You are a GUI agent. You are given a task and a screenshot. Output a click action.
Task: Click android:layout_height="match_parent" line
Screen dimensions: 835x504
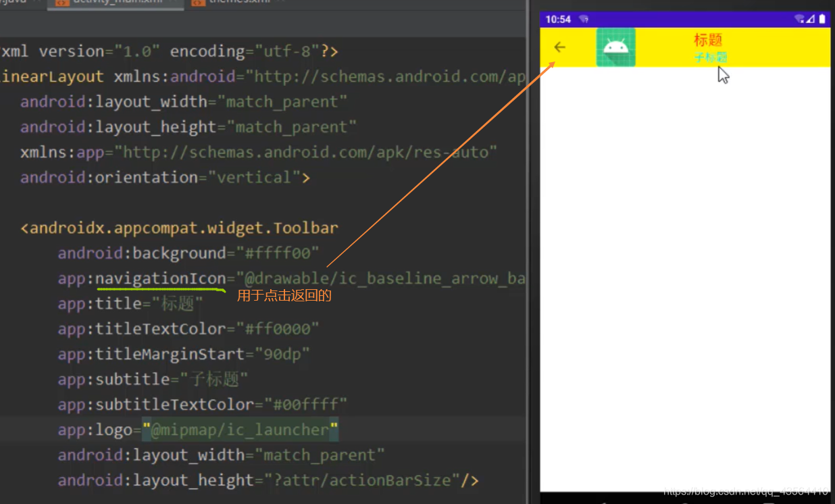(x=188, y=127)
